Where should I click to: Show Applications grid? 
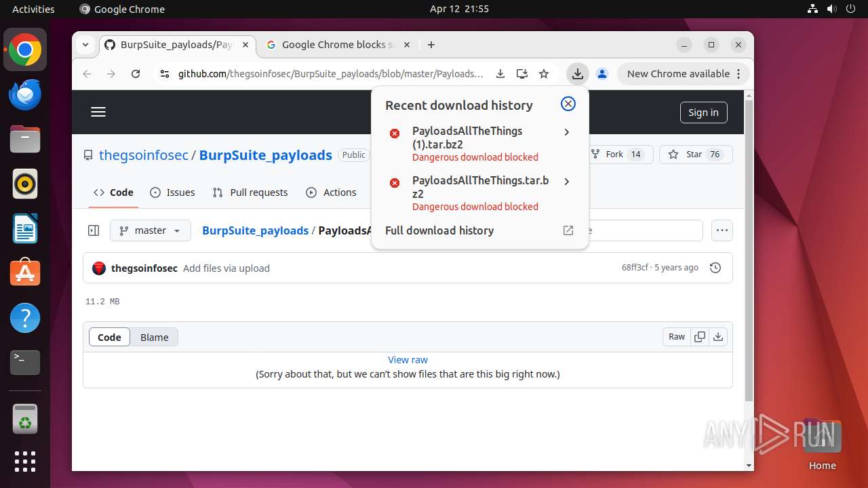[25, 462]
